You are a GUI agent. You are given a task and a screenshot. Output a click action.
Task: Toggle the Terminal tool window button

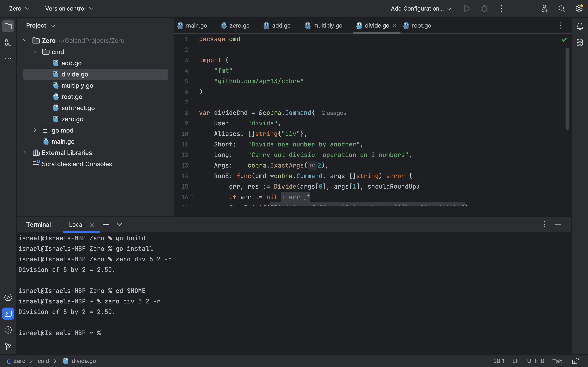[8, 314]
